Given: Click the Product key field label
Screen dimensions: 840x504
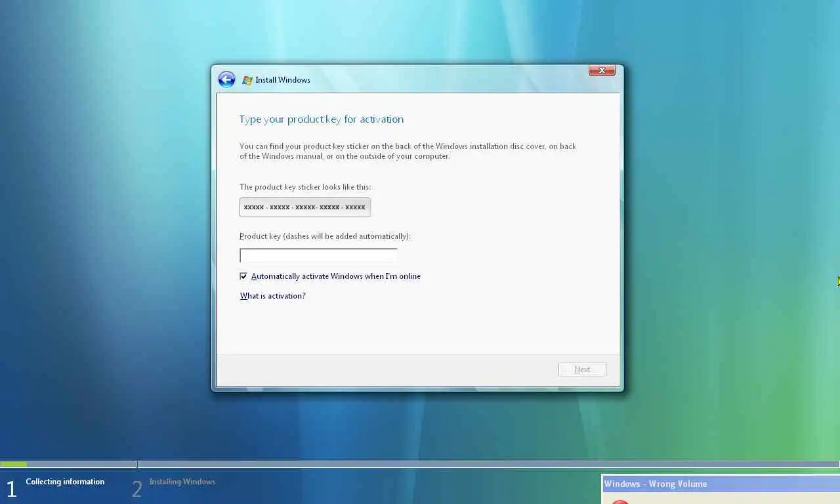Looking at the screenshot, I should tap(325, 236).
